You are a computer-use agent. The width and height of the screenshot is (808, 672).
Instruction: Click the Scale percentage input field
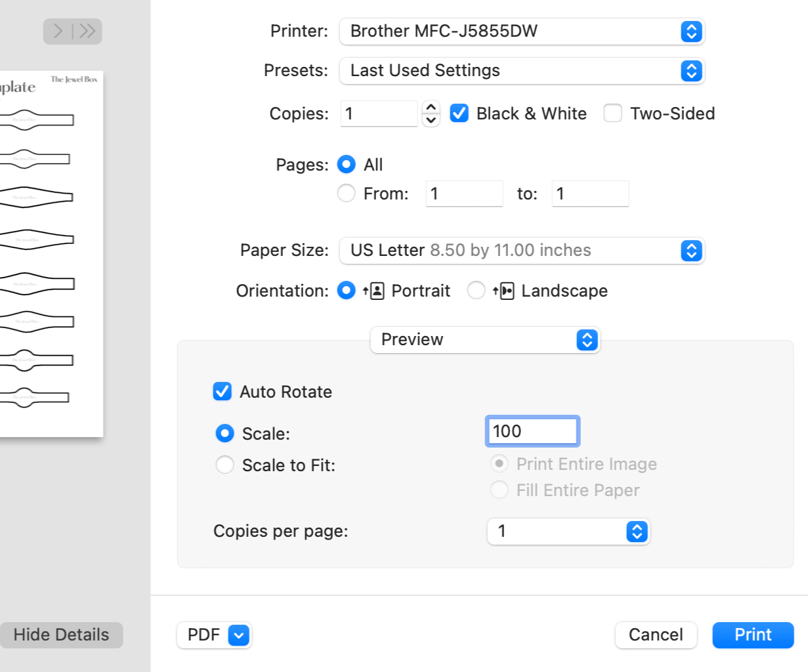coord(532,432)
